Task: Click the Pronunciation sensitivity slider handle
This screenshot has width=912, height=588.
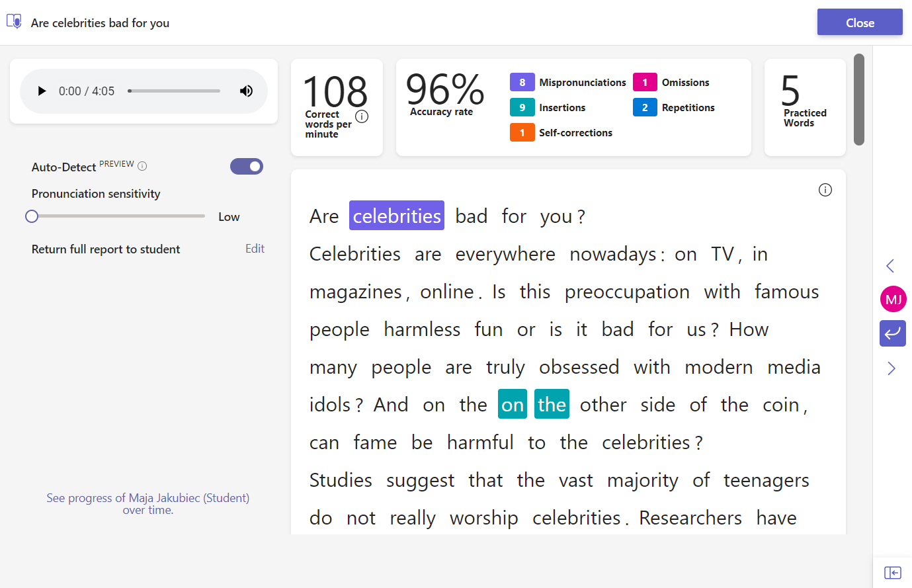Action: tap(32, 216)
